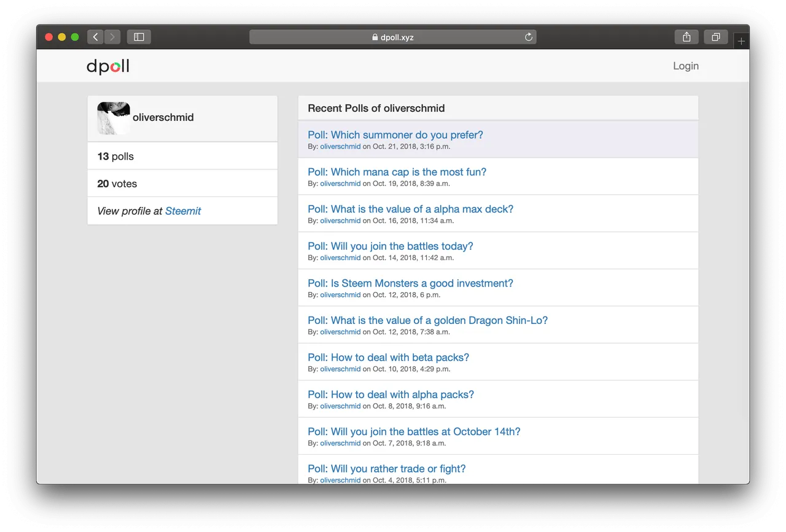Open poll: Will you rather trade or fight?

click(387, 469)
